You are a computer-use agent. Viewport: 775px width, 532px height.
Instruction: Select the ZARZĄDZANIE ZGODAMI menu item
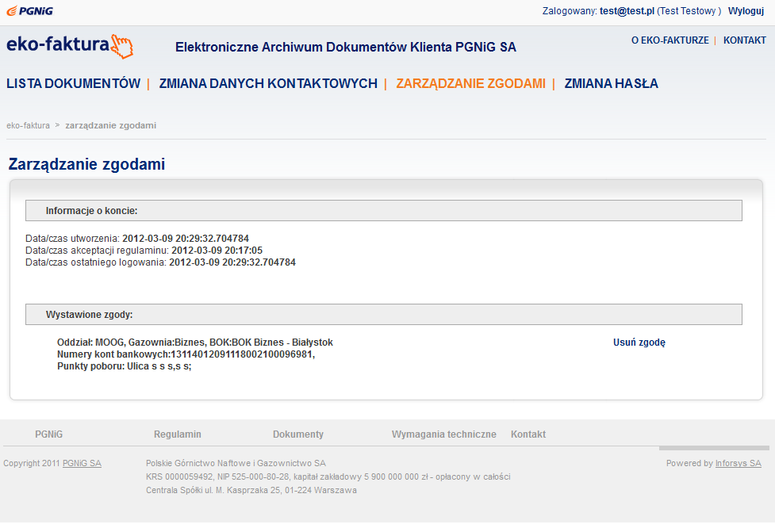pos(470,83)
